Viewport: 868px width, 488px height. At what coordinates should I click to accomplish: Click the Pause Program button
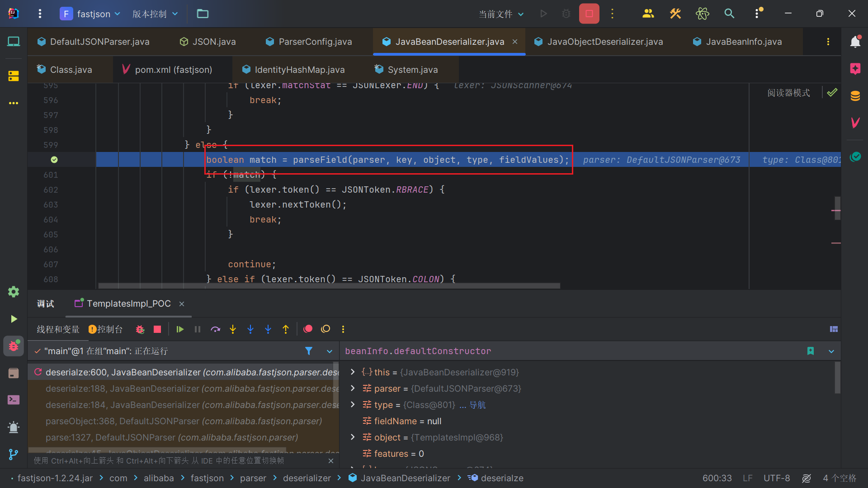pyautogui.click(x=198, y=329)
